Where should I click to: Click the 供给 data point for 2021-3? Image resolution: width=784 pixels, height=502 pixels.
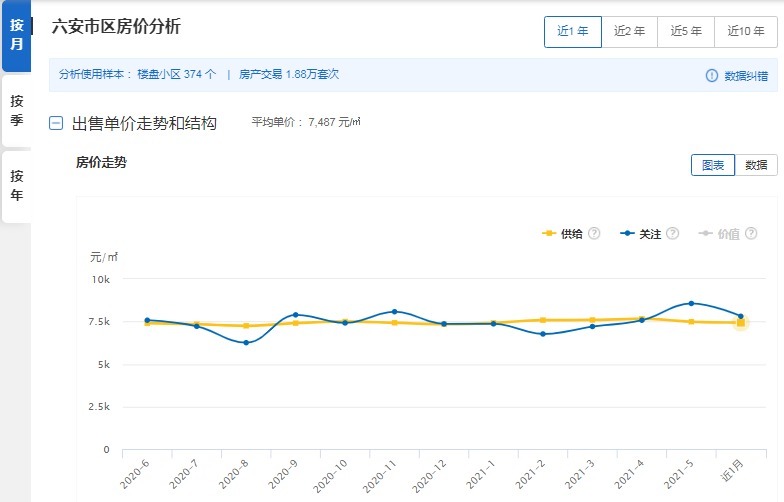tap(592, 320)
